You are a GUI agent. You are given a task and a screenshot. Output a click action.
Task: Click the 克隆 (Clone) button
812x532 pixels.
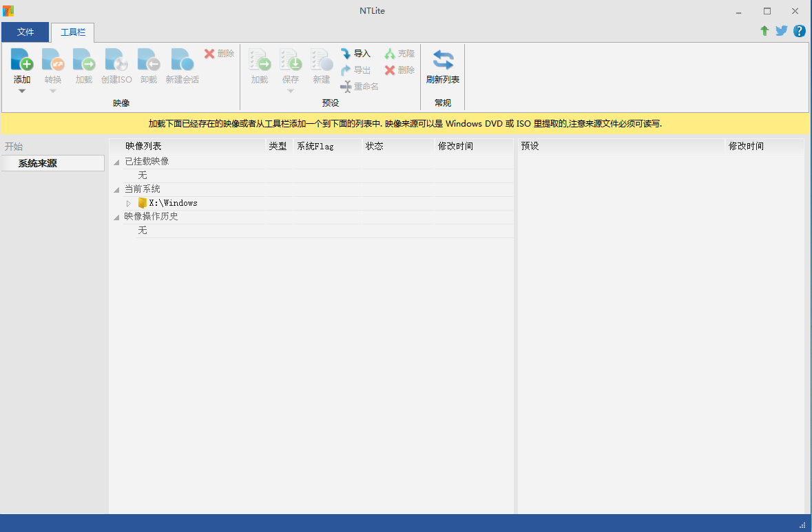(399, 53)
